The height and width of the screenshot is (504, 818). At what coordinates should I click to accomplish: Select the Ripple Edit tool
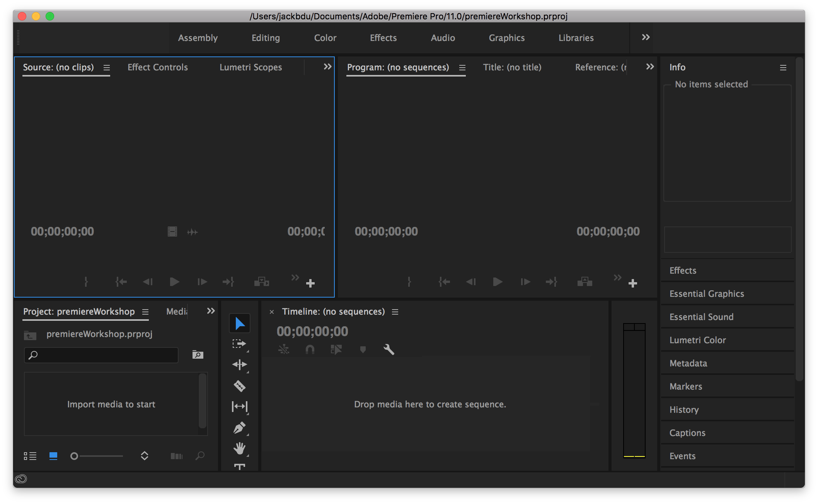(x=239, y=364)
